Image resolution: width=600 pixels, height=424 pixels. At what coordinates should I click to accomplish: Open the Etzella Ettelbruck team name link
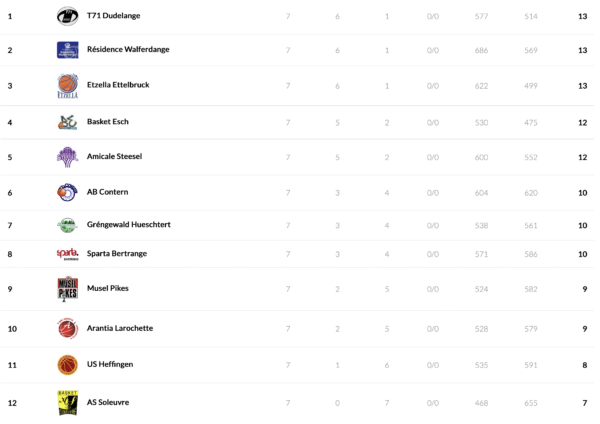click(x=118, y=85)
